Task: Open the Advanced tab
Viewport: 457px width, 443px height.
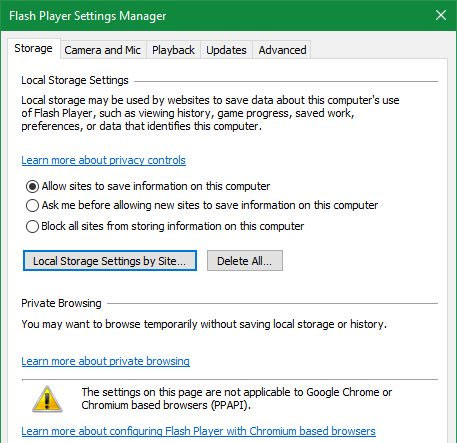Action: [282, 50]
